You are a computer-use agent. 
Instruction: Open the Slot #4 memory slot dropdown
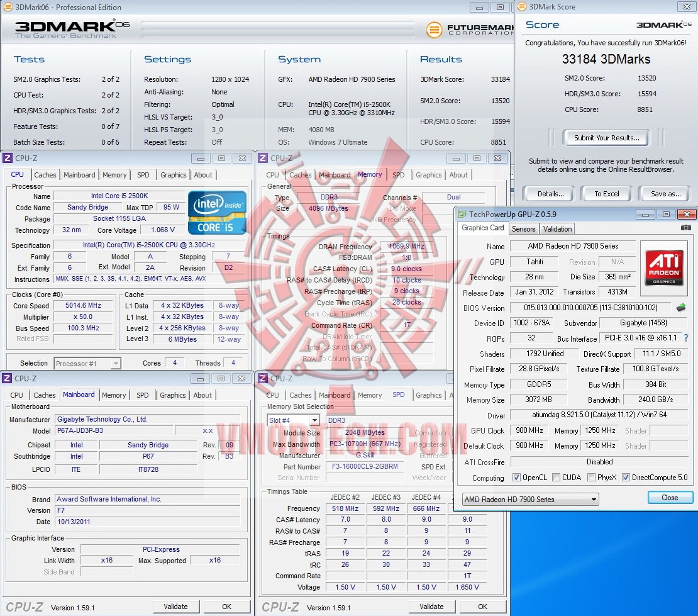294,420
